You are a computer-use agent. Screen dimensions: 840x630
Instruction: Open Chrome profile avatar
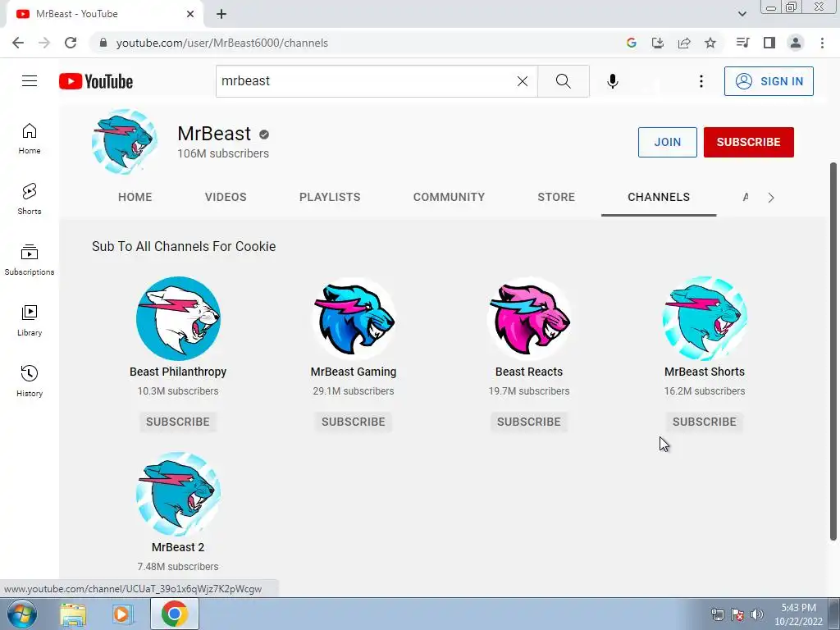(x=796, y=43)
